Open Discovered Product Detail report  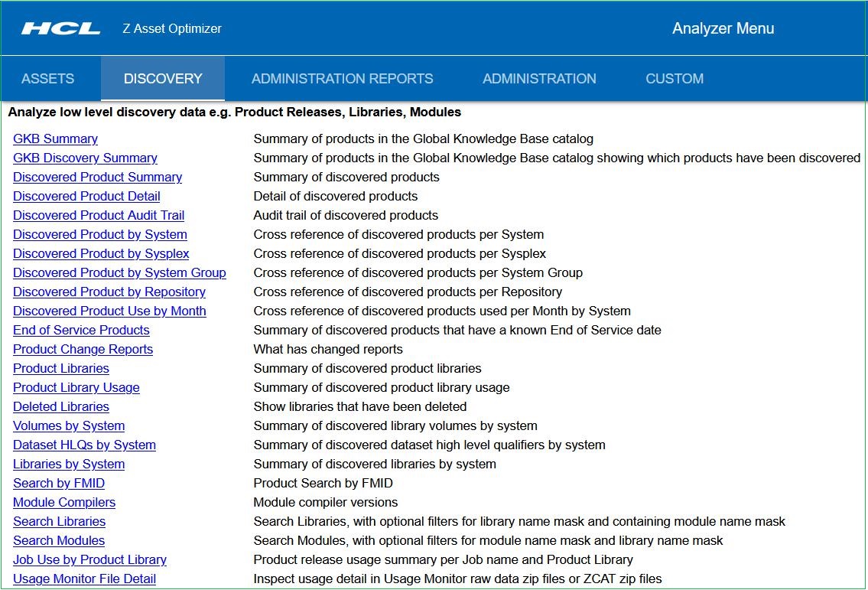[x=86, y=196]
